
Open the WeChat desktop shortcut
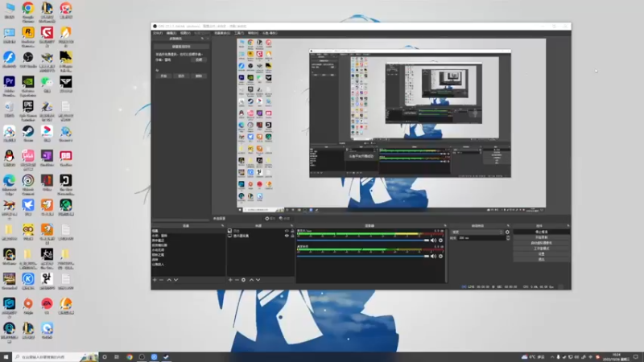pyautogui.click(x=47, y=84)
